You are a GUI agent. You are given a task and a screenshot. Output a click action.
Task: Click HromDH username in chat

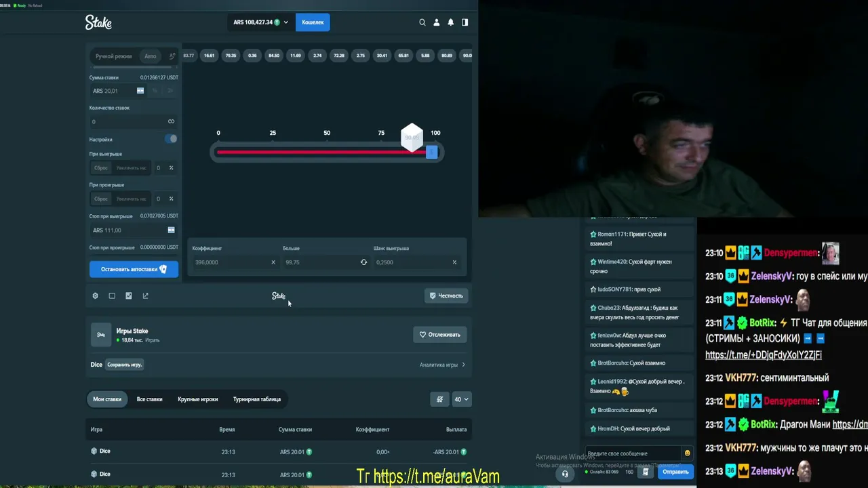[x=608, y=429]
